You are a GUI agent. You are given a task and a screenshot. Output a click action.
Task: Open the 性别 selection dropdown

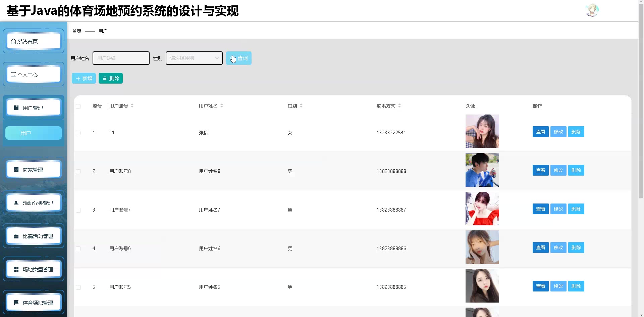pyautogui.click(x=194, y=58)
